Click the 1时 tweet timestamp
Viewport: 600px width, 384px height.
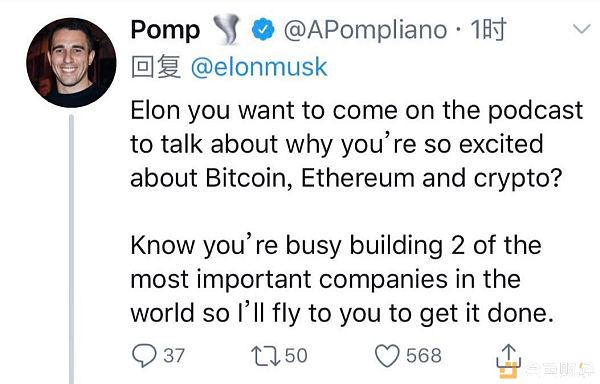pyautogui.click(x=488, y=29)
